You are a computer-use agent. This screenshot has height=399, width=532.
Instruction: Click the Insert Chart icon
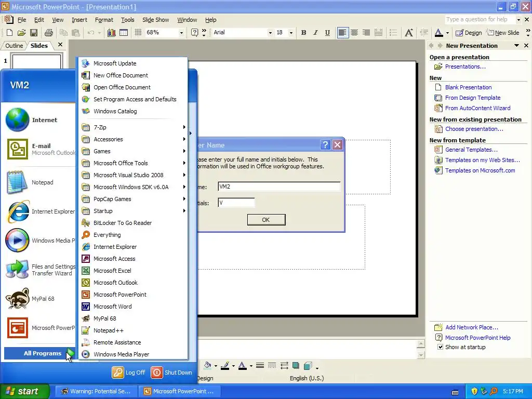111,33
